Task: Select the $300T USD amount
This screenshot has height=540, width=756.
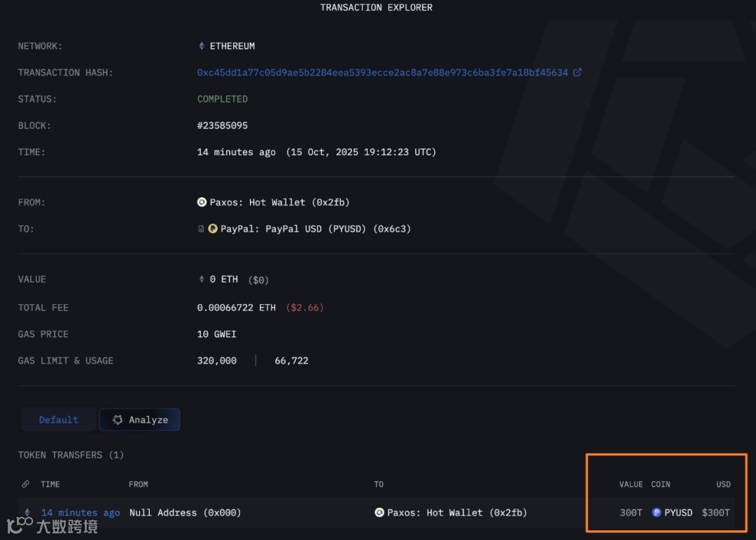Action: 716,513
